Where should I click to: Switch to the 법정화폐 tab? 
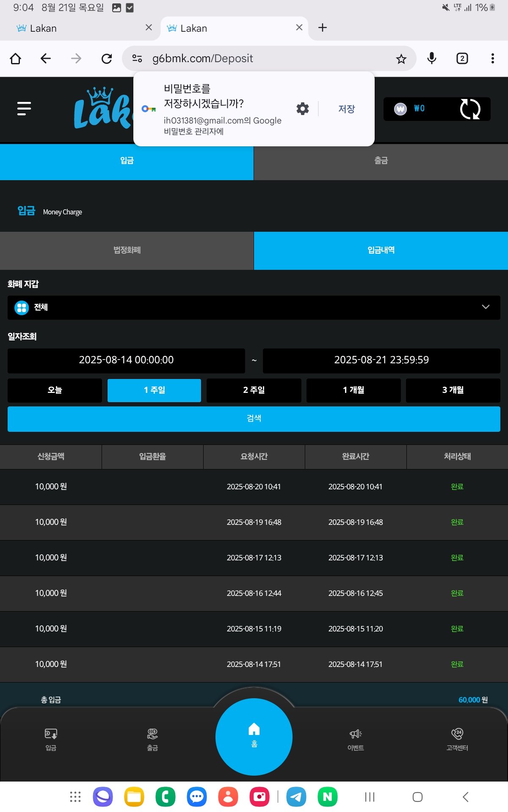(127, 250)
